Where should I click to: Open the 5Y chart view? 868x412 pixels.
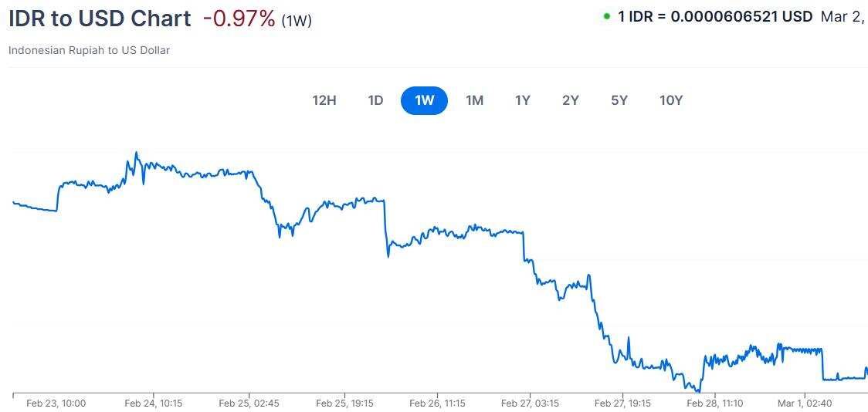point(619,100)
